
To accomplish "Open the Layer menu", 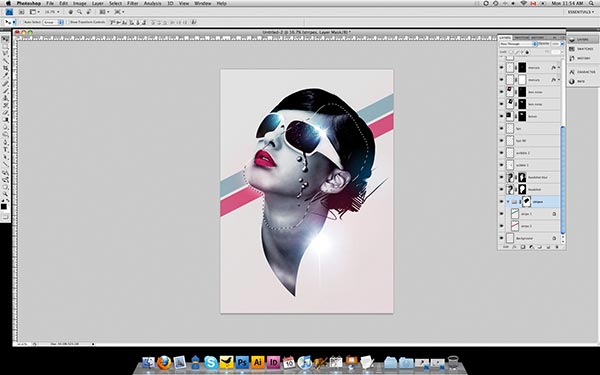I will click(x=98, y=3).
